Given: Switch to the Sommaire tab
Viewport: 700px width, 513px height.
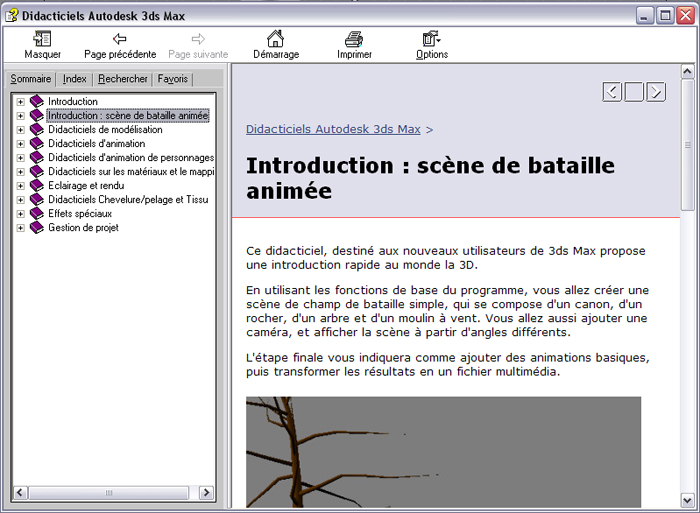Looking at the screenshot, I should 30,79.
